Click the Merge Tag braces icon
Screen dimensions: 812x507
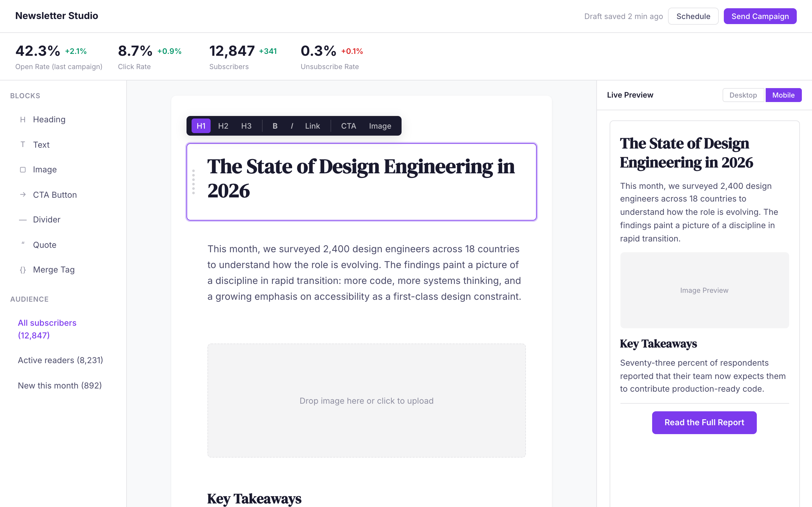(x=23, y=270)
